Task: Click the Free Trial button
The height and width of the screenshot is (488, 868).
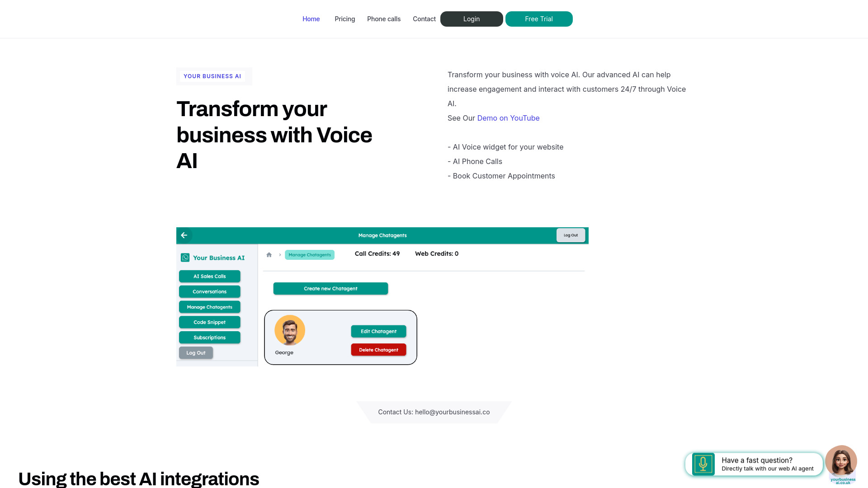Action: click(x=538, y=19)
